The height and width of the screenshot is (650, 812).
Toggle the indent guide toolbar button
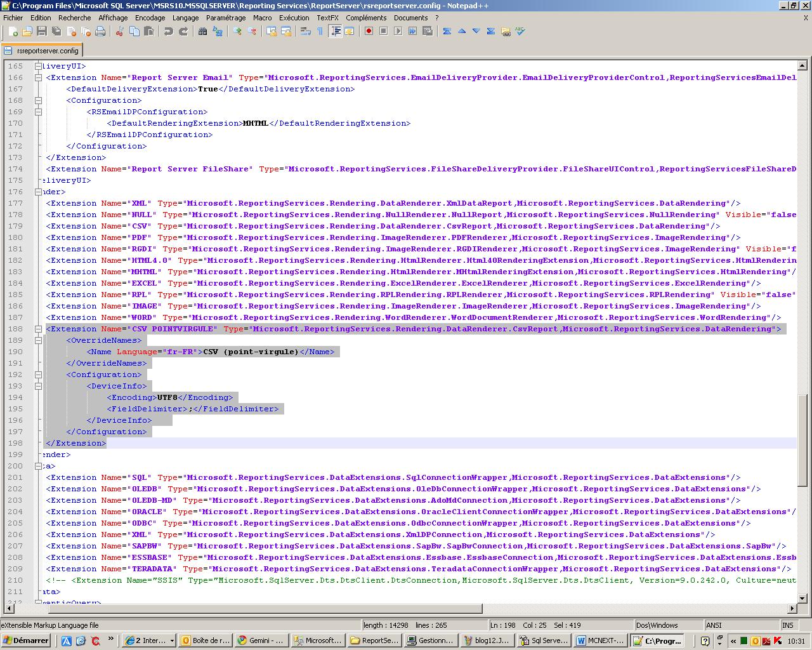pos(336,31)
